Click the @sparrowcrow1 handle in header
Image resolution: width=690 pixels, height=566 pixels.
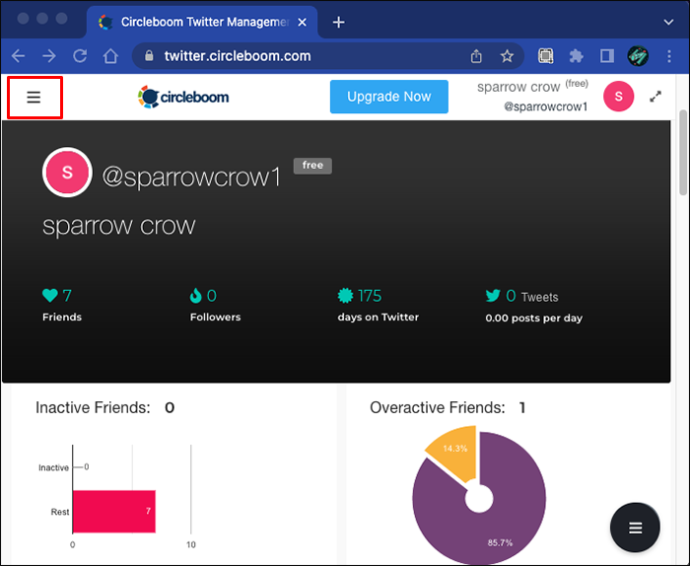[546, 107]
